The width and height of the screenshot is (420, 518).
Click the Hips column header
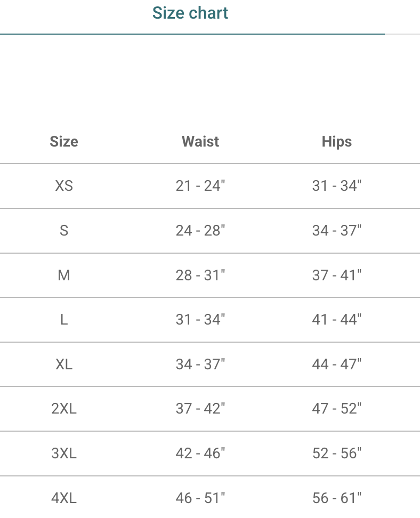coord(337,142)
